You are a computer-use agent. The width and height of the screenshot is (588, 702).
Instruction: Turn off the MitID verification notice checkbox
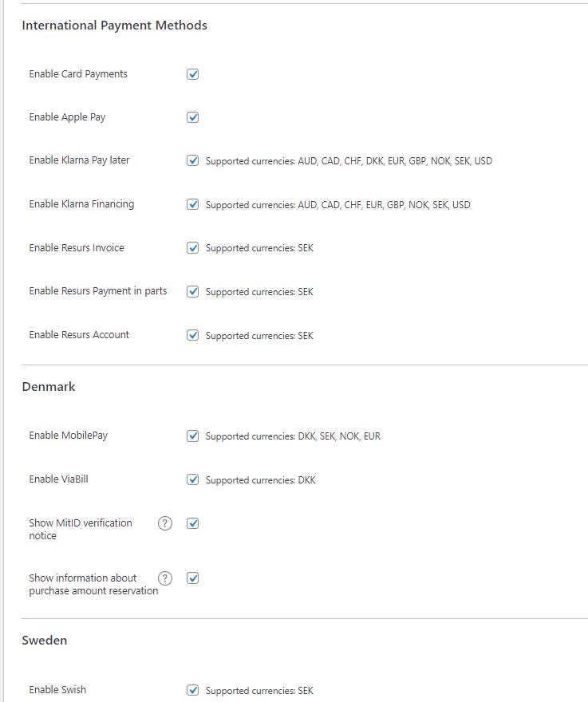(x=192, y=523)
